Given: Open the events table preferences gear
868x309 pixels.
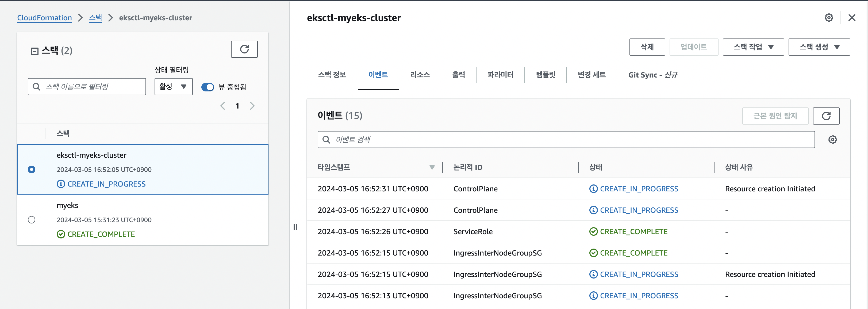Looking at the screenshot, I should (832, 140).
